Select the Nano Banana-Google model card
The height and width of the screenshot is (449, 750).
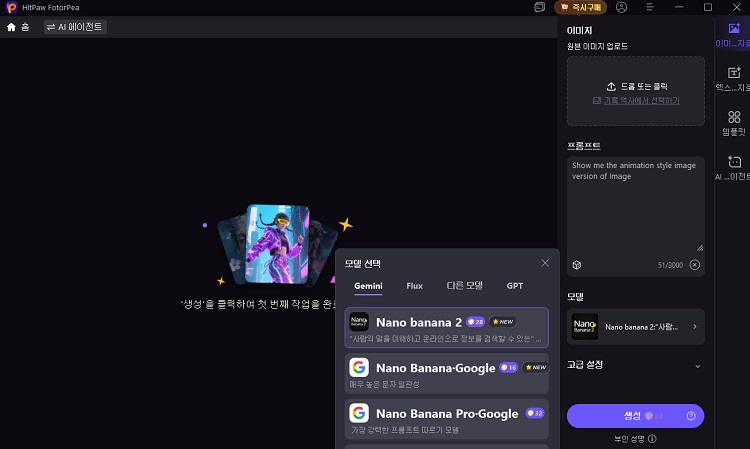pyautogui.click(x=447, y=373)
